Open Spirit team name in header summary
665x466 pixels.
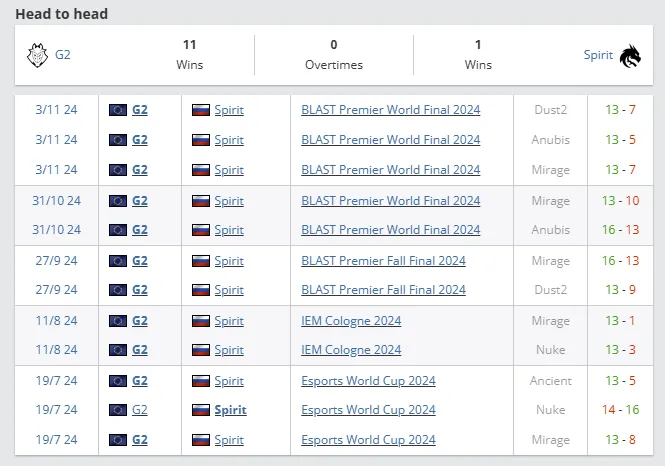(598, 55)
